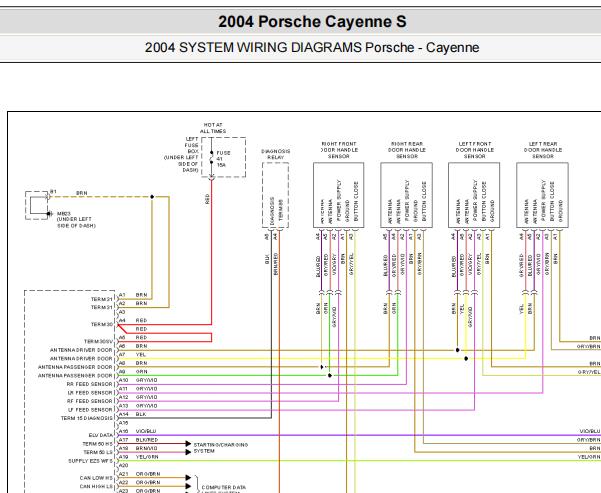This screenshot has width=601, height=493.
Task: Select the "2004 SYSTEM WIRING DIAGRAMS Porsche - Cayenne" subtitle
Action: pyautogui.click(x=312, y=48)
